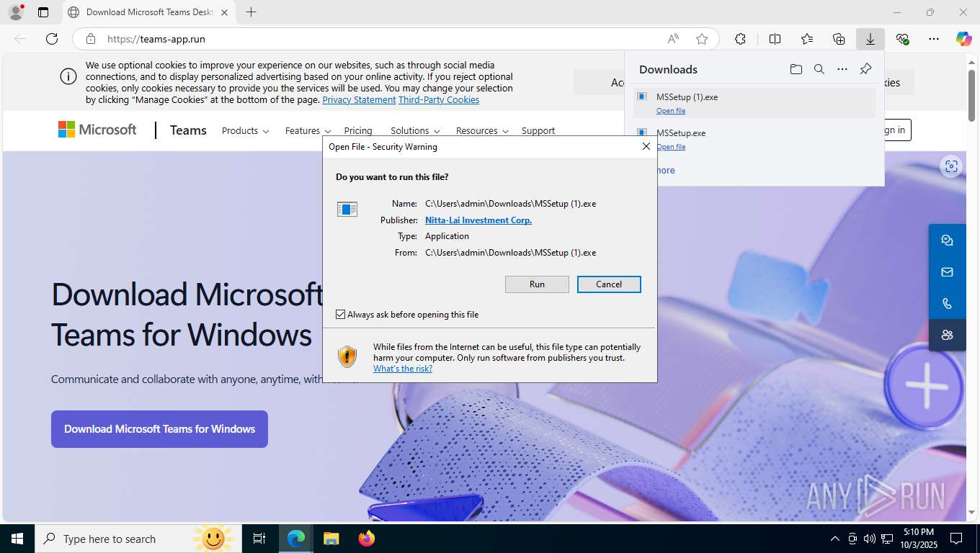Close the Download Microsoft Teams browser tab
Viewport: 980px width, 553px height.
pyautogui.click(x=224, y=12)
